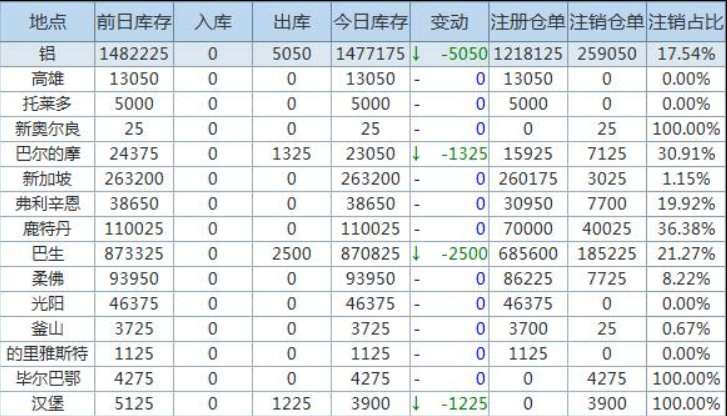Click the 入库 column header
This screenshot has width=727, height=416.
(212, 21)
